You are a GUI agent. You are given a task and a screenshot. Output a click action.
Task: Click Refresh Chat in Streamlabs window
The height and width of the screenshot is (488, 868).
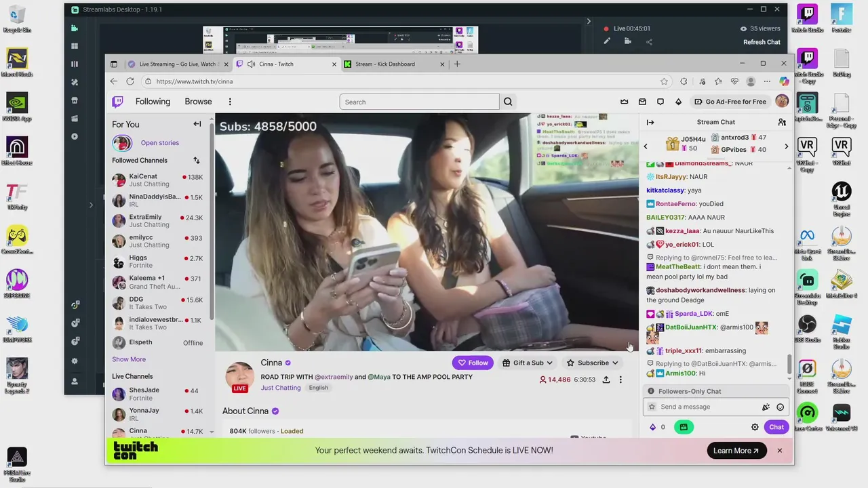(x=762, y=42)
